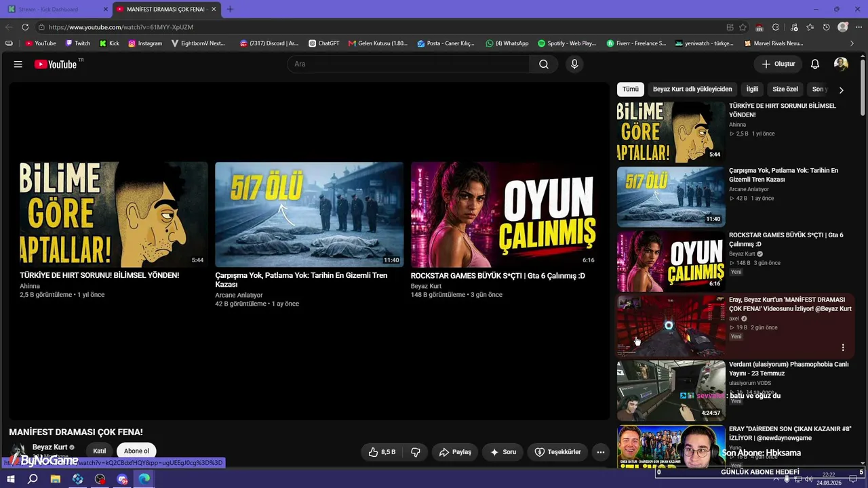The height and width of the screenshot is (488, 868).
Task: Open the 517 ÖLÜ end-screen thumbnail
Action: pos(309,214)
